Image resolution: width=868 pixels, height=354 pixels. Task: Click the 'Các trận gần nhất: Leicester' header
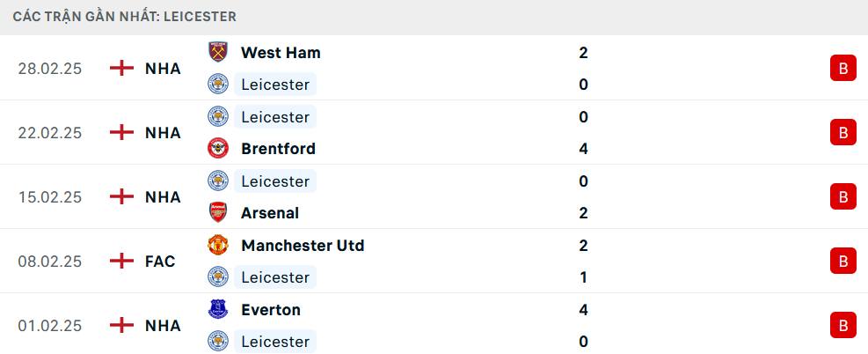coord(124,17)
